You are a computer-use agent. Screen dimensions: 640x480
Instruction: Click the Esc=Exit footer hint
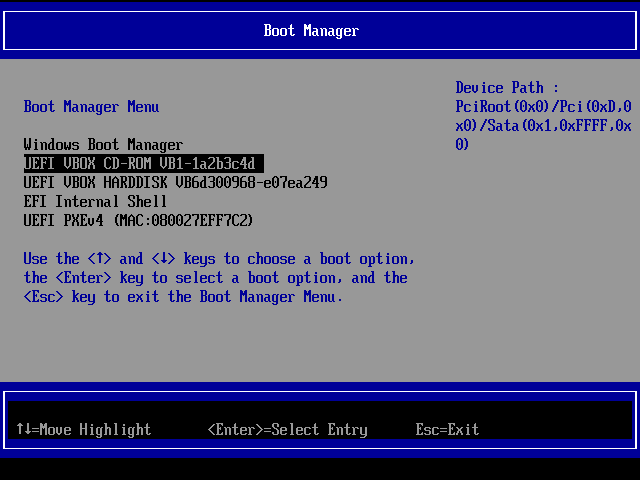click(447, 429)
